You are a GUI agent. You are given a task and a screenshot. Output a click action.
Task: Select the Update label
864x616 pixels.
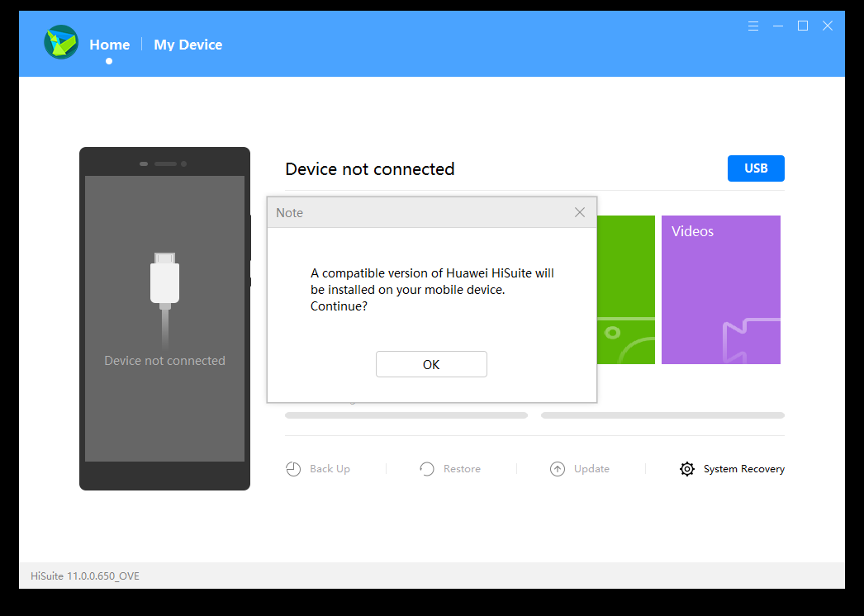(591, 469)
